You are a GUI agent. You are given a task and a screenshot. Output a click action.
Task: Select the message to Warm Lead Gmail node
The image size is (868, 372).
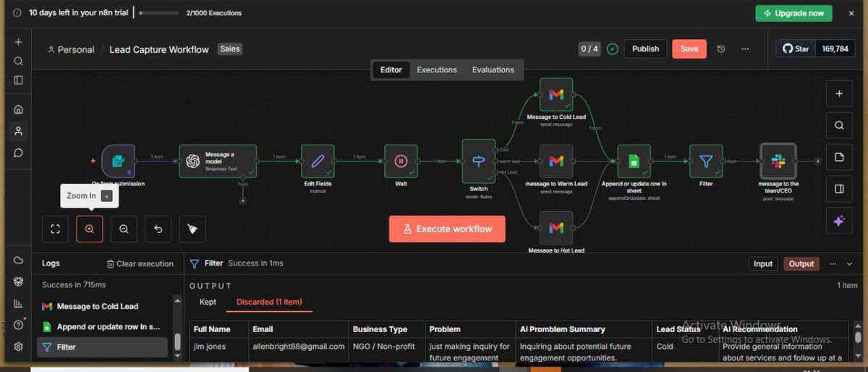coord(556,161)
